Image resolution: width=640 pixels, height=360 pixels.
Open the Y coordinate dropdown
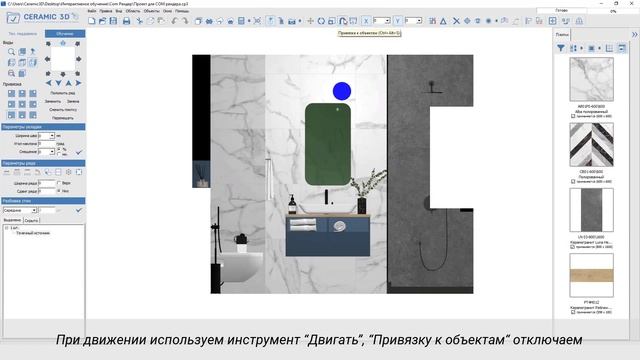pos(419,21)
